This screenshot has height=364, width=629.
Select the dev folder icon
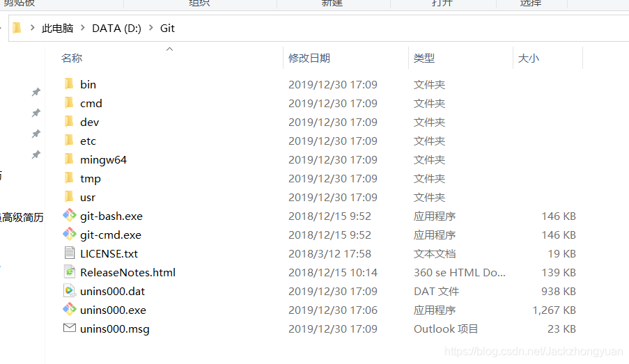click(x=69, y=122)
